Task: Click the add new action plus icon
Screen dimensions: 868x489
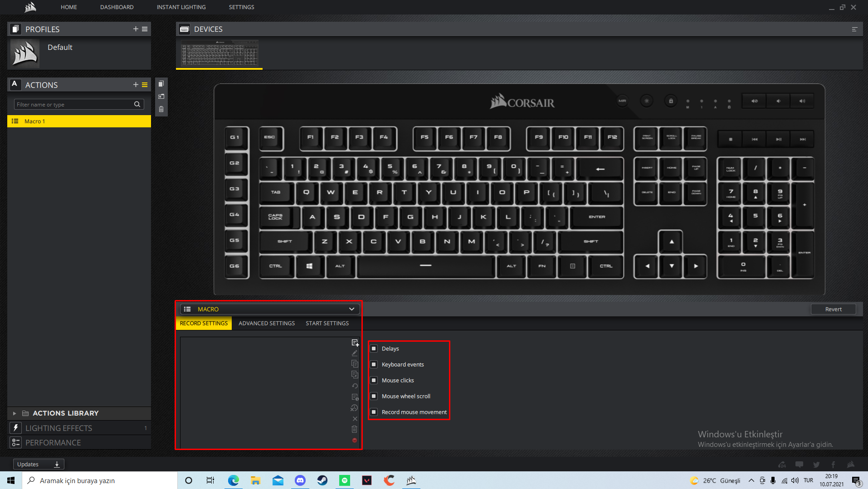Action: pyautogui.click(x=136, y=85)
